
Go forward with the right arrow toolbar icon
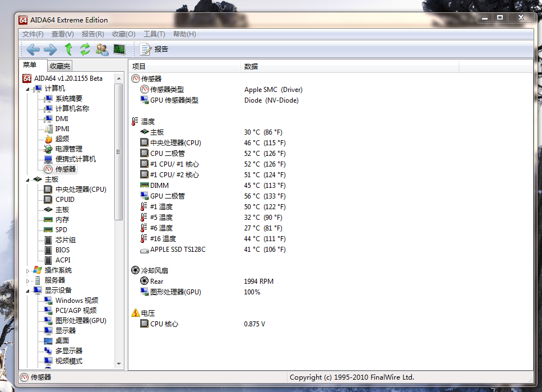coord(50,49)
